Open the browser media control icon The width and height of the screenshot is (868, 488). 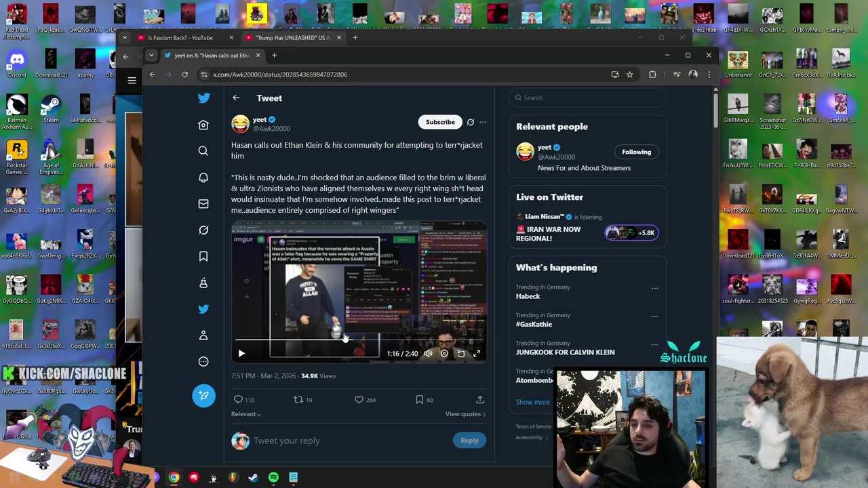tap(676, 75)
